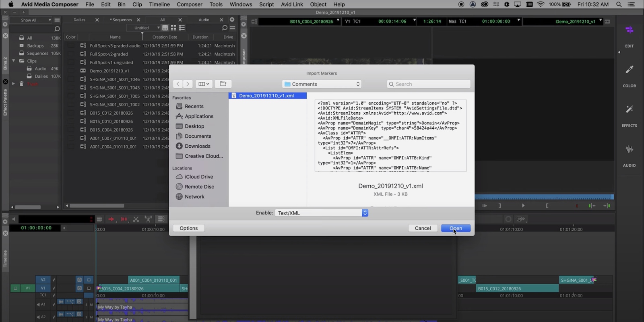Open the file dialog view mode dropdown
The height and width of the screenshot is (322, 644).
(x=204, y=84)
